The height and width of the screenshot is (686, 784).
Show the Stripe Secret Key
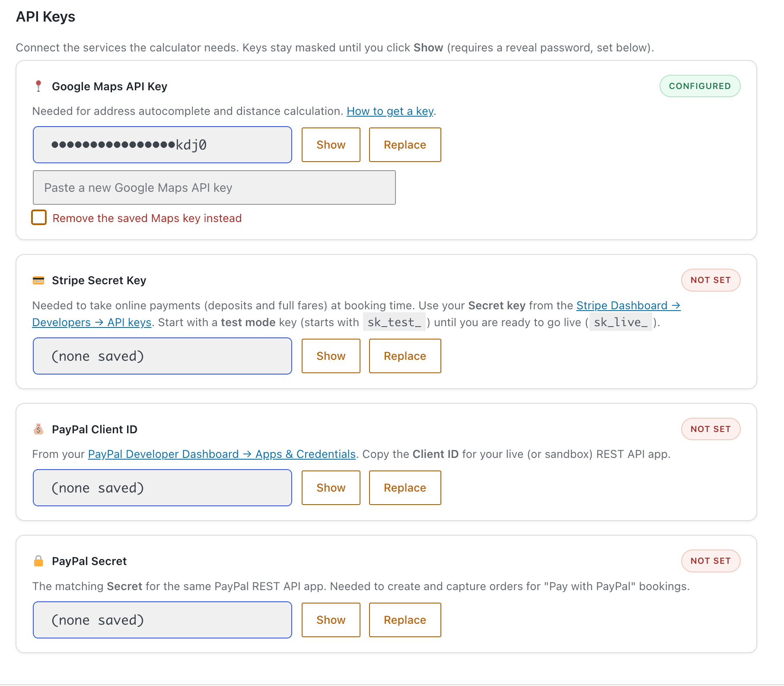tap(331, 356)
